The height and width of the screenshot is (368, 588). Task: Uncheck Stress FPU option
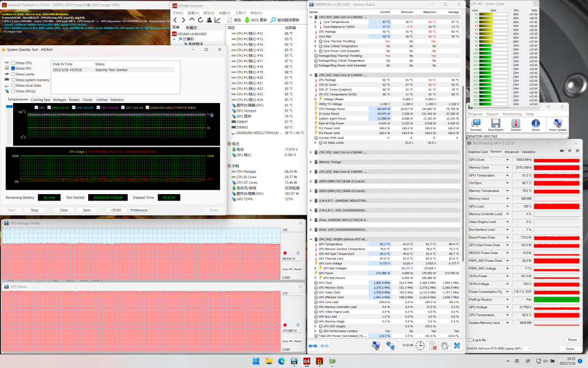(14, 69)
